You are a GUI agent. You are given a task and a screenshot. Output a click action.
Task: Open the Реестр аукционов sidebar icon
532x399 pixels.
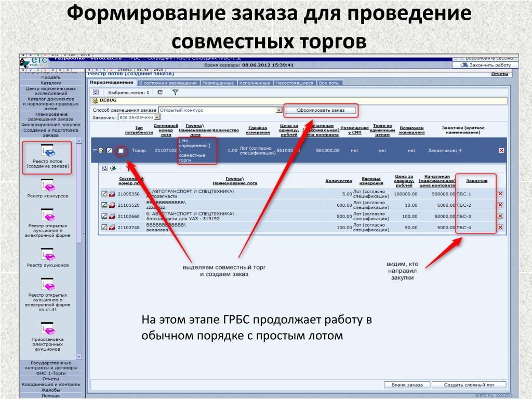pyautogui.click(x=47, y=255)
